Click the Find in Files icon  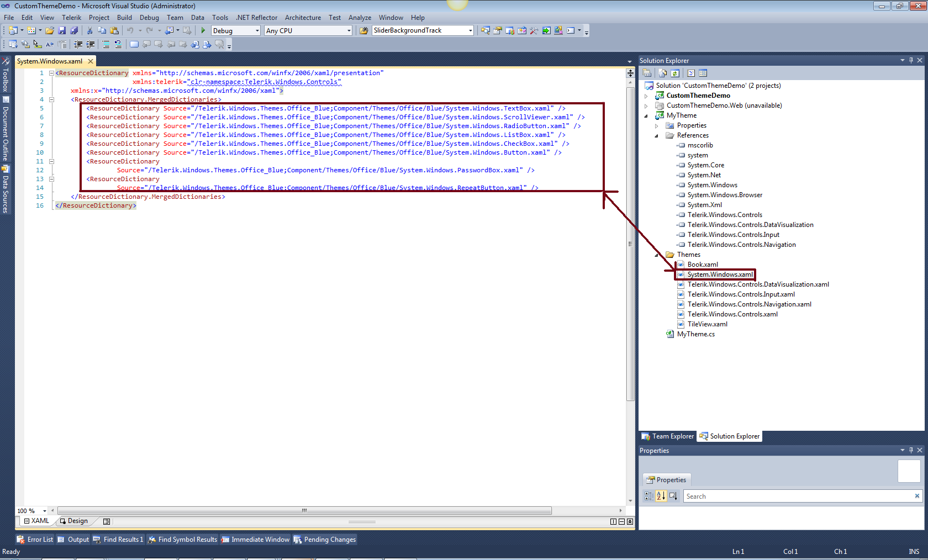[x=363, y=31]
